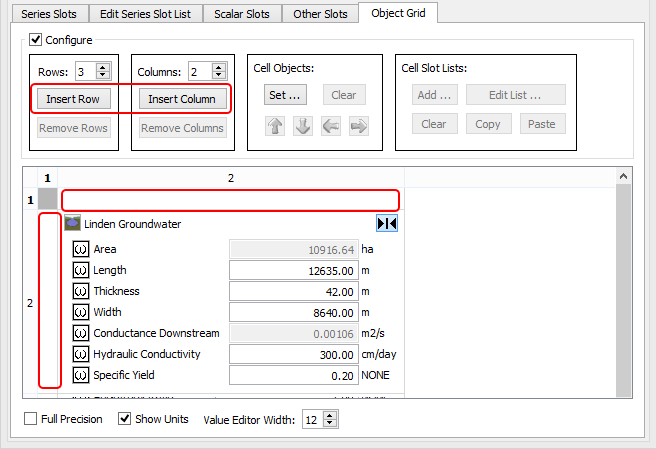Image resolution: width=656 pixels, height=449 pixels.
Task: Click the vertical scrollbar of the grid
Action: pyautogui.click(x=624, y=280)
